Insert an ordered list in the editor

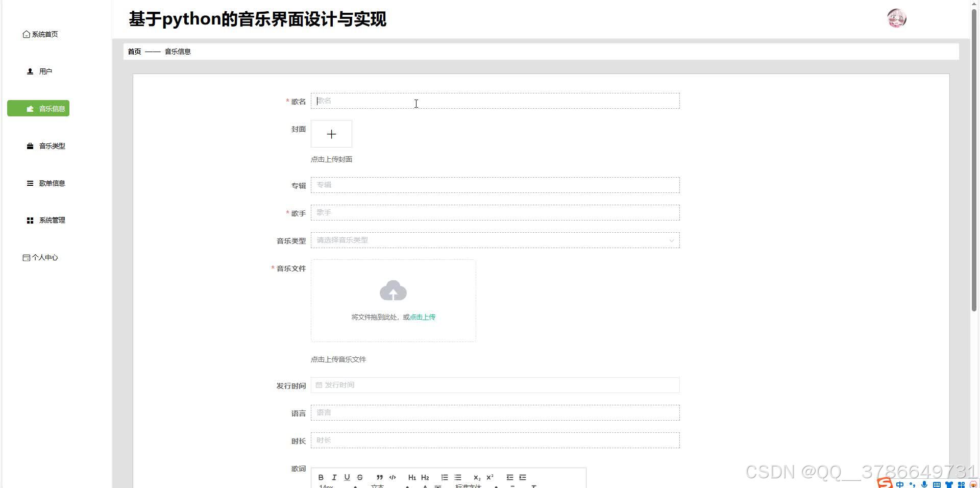coord(445,477)
